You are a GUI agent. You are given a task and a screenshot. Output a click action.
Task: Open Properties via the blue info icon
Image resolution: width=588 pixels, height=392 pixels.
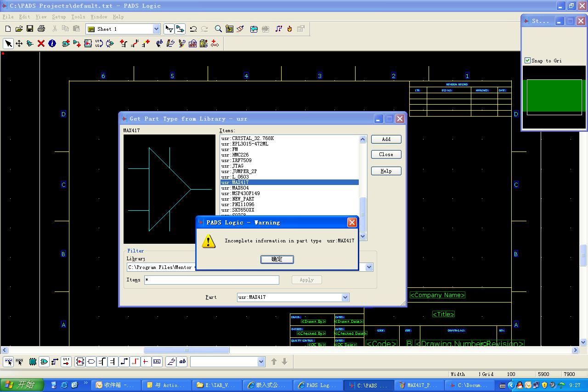(x=52, y=43)
